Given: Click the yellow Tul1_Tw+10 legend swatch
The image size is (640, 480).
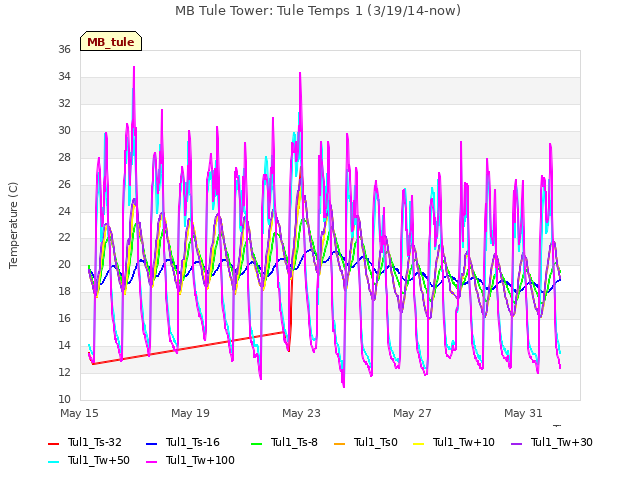Looking at the screenshot, I should click(x=419, y=443).
